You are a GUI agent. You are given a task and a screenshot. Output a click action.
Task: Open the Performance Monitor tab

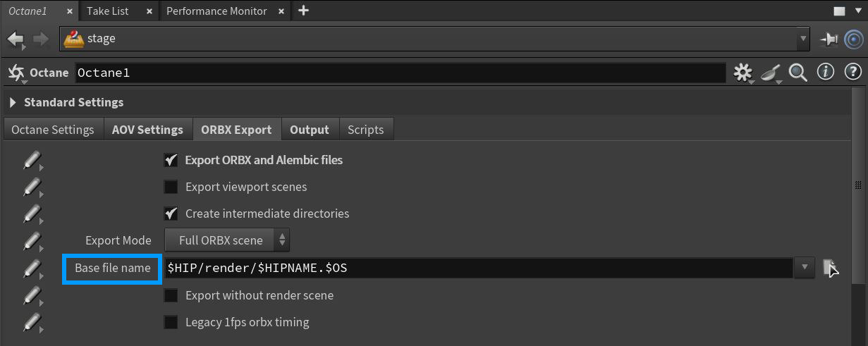216,11
